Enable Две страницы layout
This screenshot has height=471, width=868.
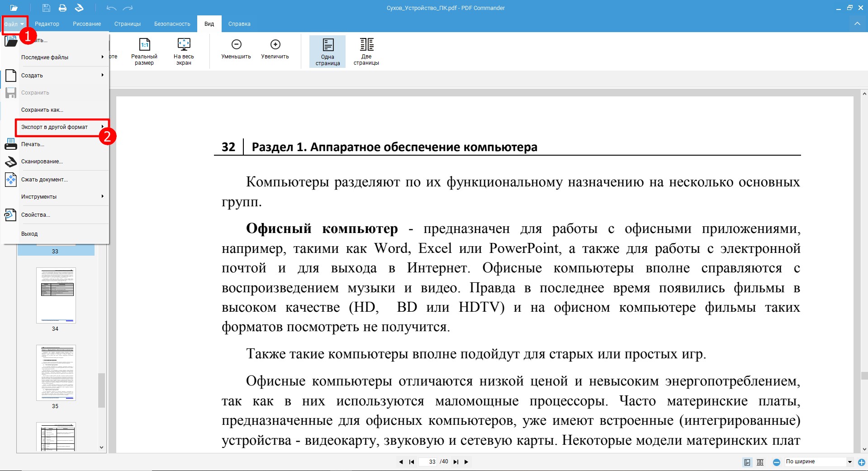pyautogui.click(x=366, y=52)
